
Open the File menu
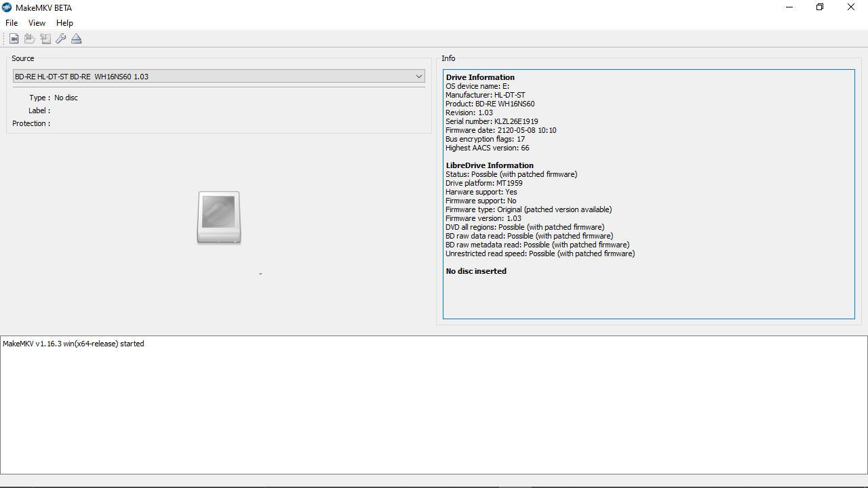click(12, 23)
